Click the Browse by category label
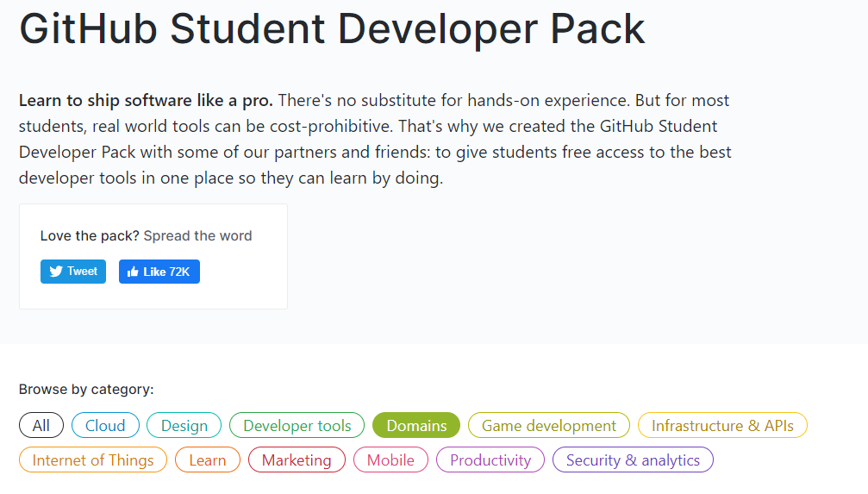Screen dimensions: 868x494 pyautogui.click(x=86, y=390)
